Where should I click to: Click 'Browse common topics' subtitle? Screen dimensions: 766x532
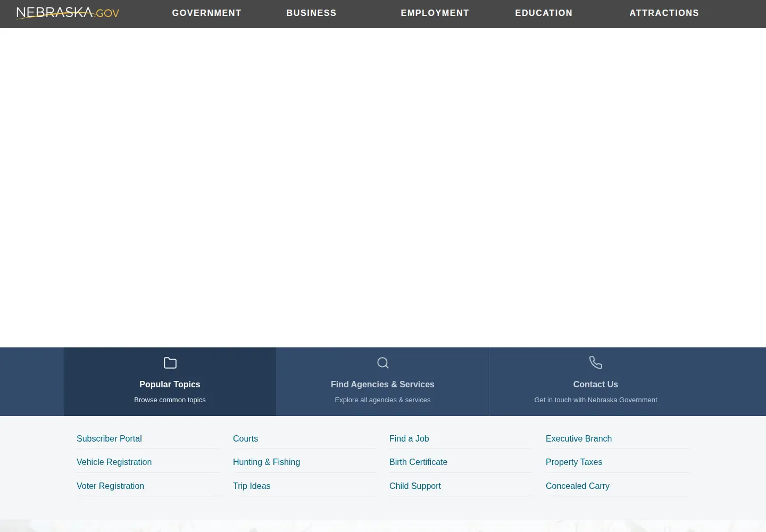coord(170,400)
